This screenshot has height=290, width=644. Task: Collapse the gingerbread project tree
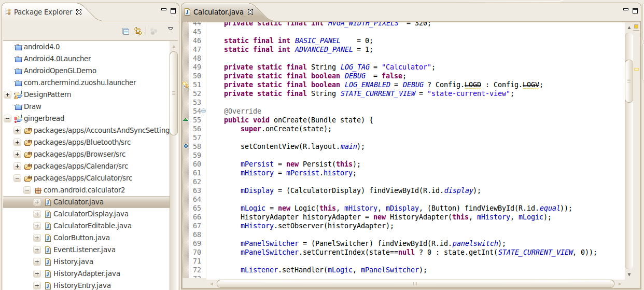7,118
